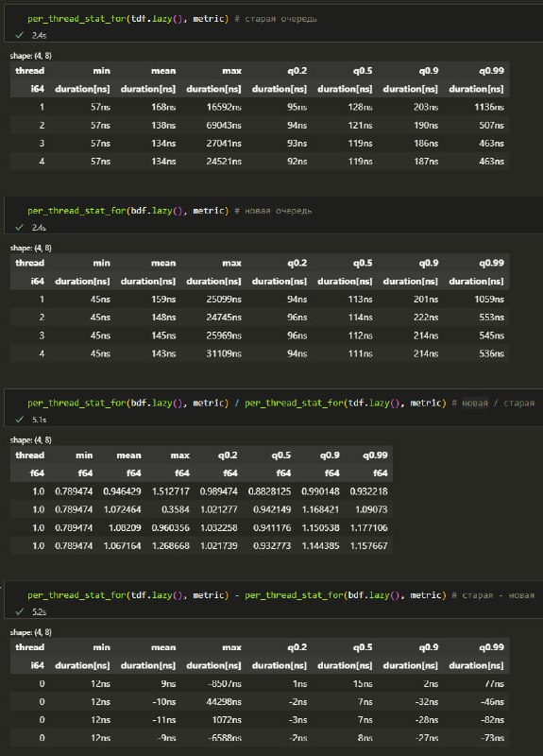Click the 5.2s execution time label
Image resolution: width=543 pixels, height=756 pixels.
tap(39, 611)
